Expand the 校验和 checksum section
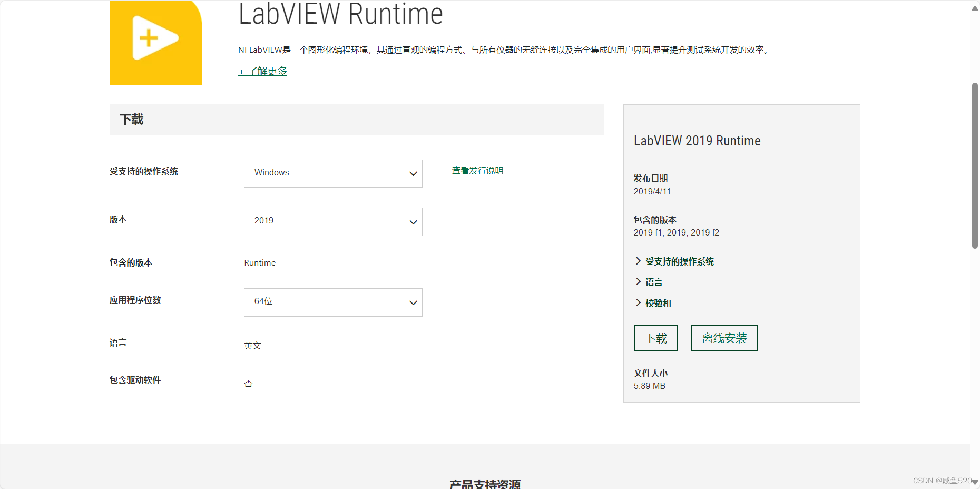The height and width of the screenshot is (489, 980). pos(653,303)
